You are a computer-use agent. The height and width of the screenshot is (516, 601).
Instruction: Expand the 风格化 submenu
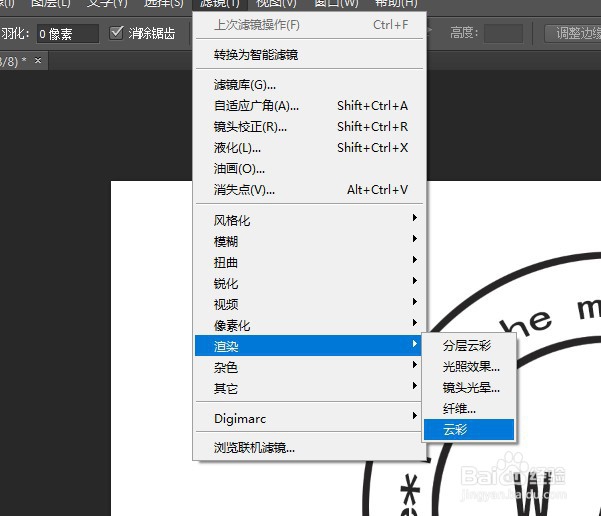[309, 220]
